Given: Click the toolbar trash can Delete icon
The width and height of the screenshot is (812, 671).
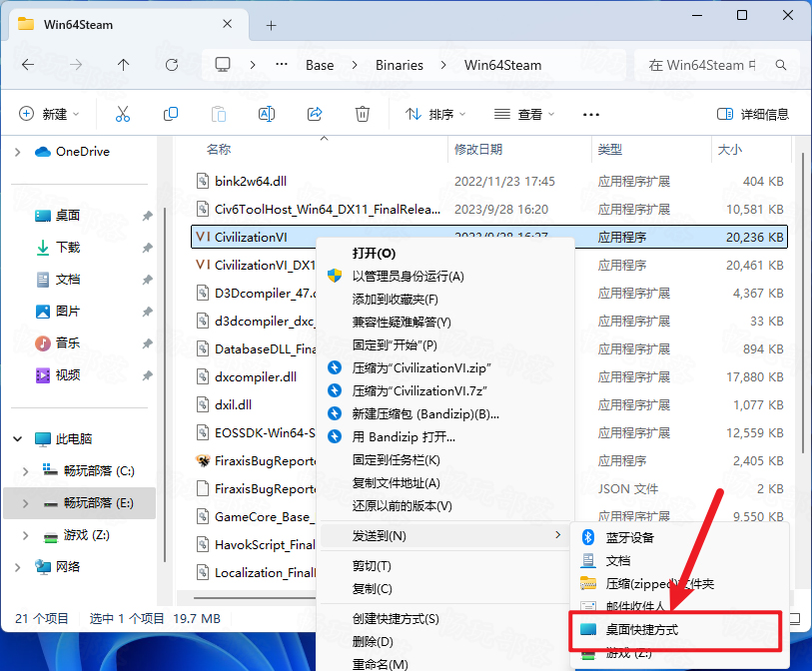Looking at the screenshot, I should pos(363,114).
